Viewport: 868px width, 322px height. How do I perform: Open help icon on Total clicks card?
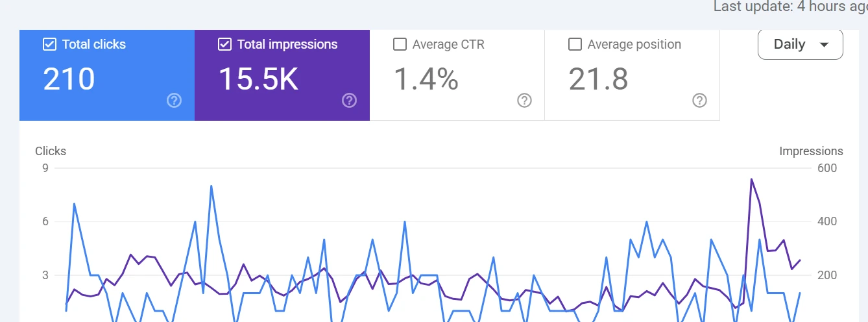point(174,100)
